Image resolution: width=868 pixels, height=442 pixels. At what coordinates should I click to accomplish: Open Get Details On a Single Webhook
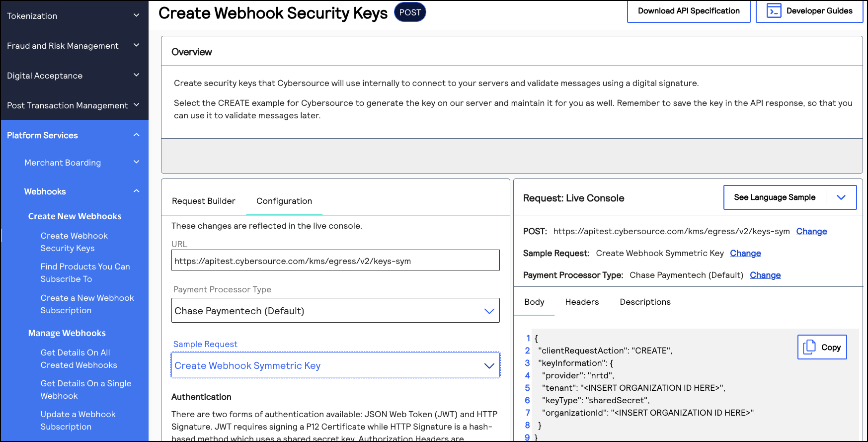point(86,389)
